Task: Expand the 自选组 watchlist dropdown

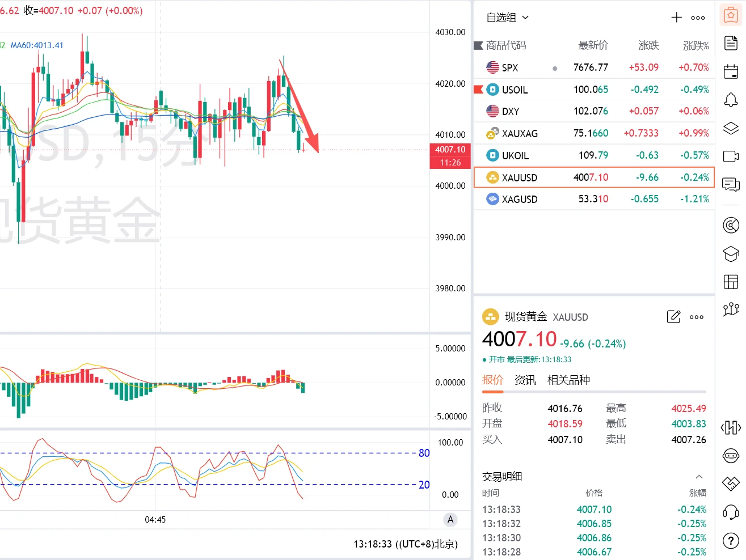Action: [508, 18]
